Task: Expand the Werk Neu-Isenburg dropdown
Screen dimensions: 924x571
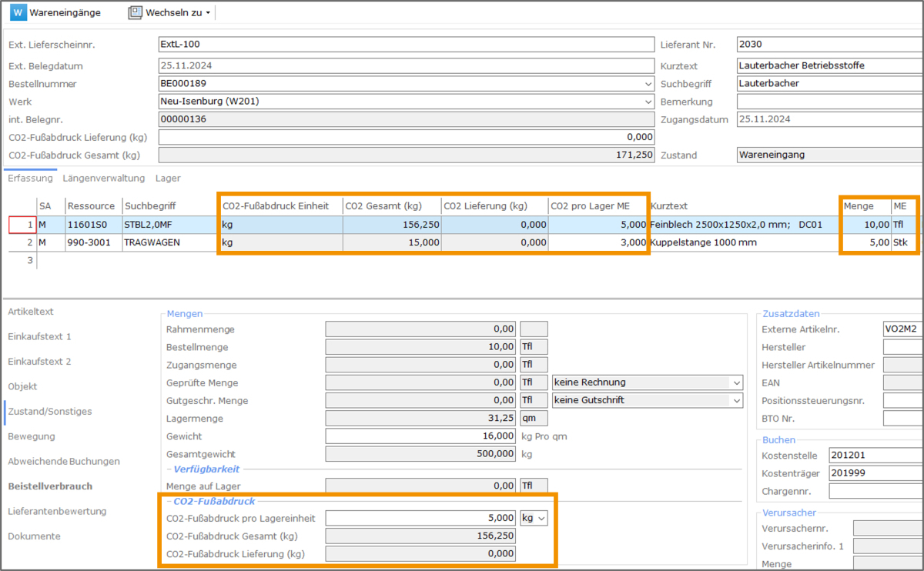Action: click(647, 102)
